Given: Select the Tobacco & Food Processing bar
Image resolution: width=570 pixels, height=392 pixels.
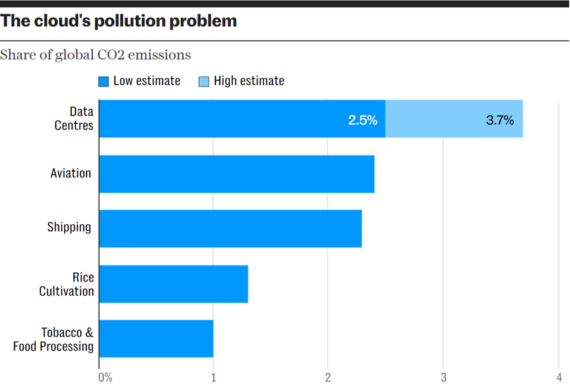Looking at the screenshot, I should click(156, 339).
